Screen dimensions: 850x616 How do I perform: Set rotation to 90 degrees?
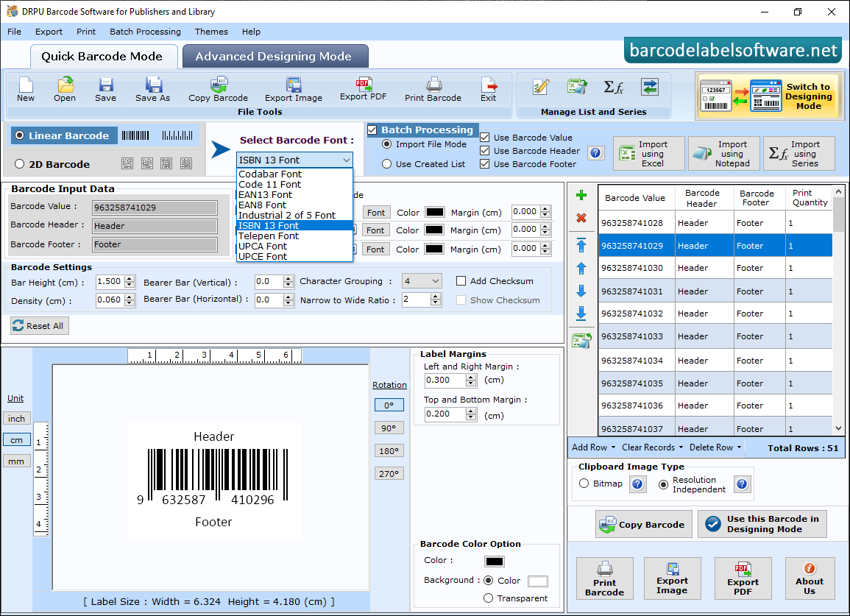point(389,428)
